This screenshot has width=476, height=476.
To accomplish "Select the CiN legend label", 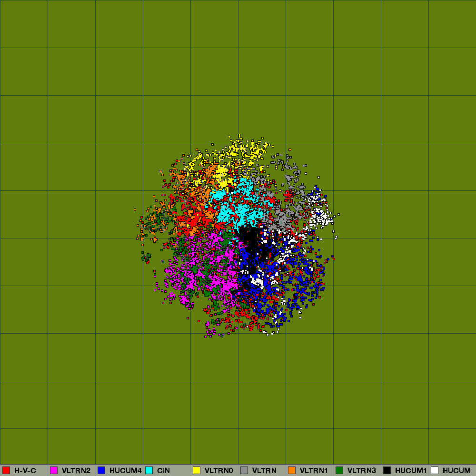I will [x=163, y=471].
